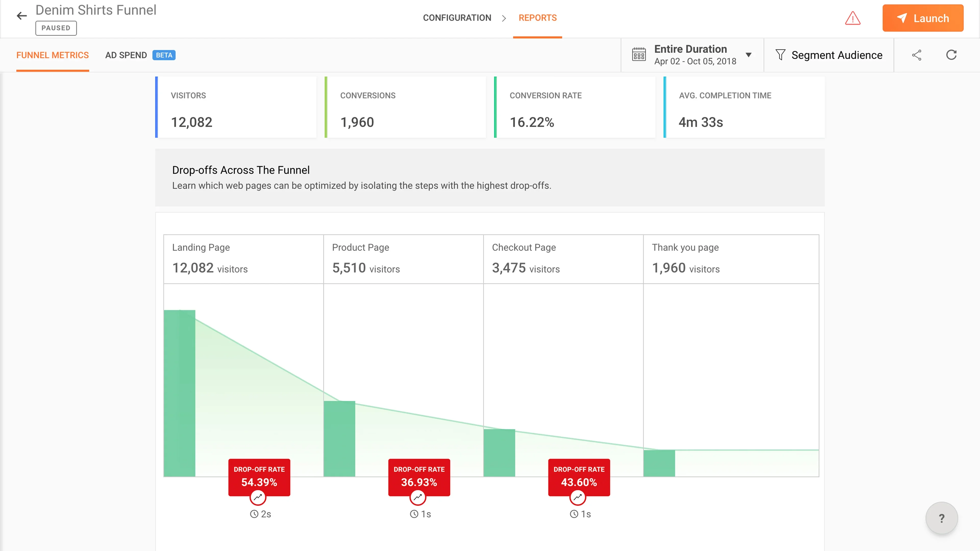Click trend icon under 36.93% drop-off rate

(x=418, y=497)
